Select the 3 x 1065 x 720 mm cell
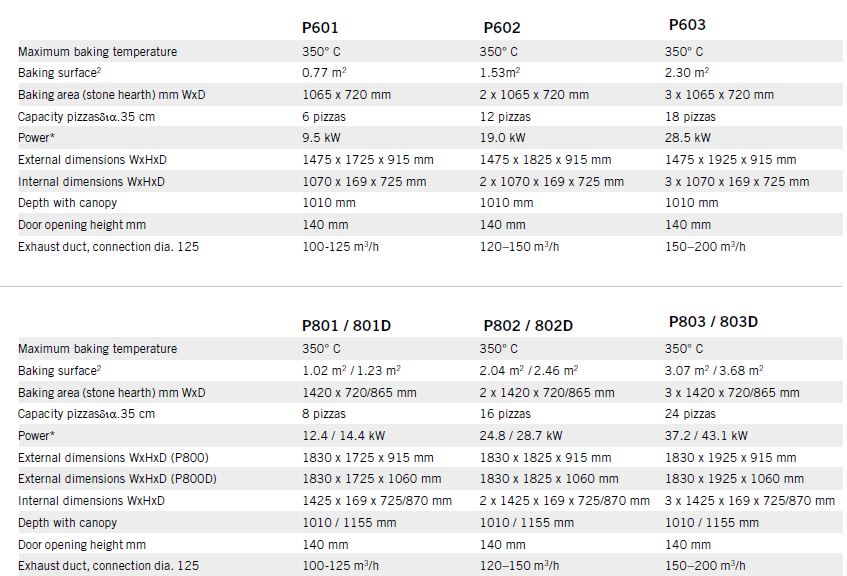Image resolution: width=847 pixels, height=576 pixels. click(x=719, y=95)
